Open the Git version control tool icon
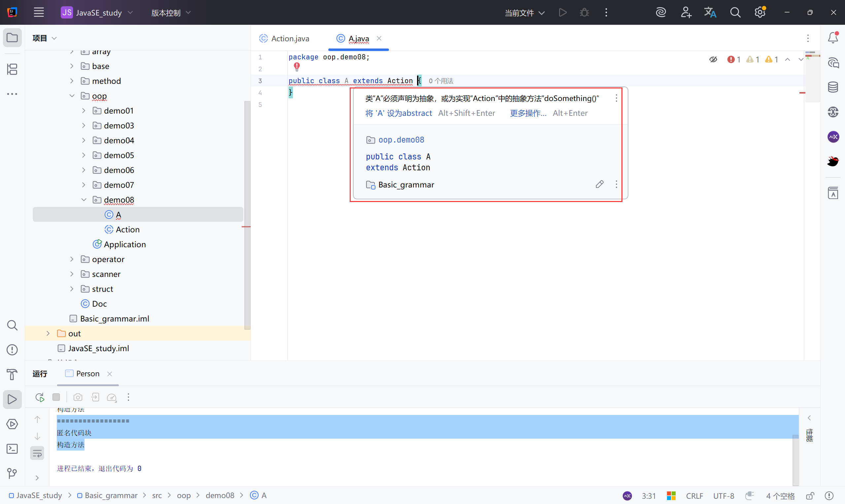This screenshot has height=504, width=845. coord(12,473)
